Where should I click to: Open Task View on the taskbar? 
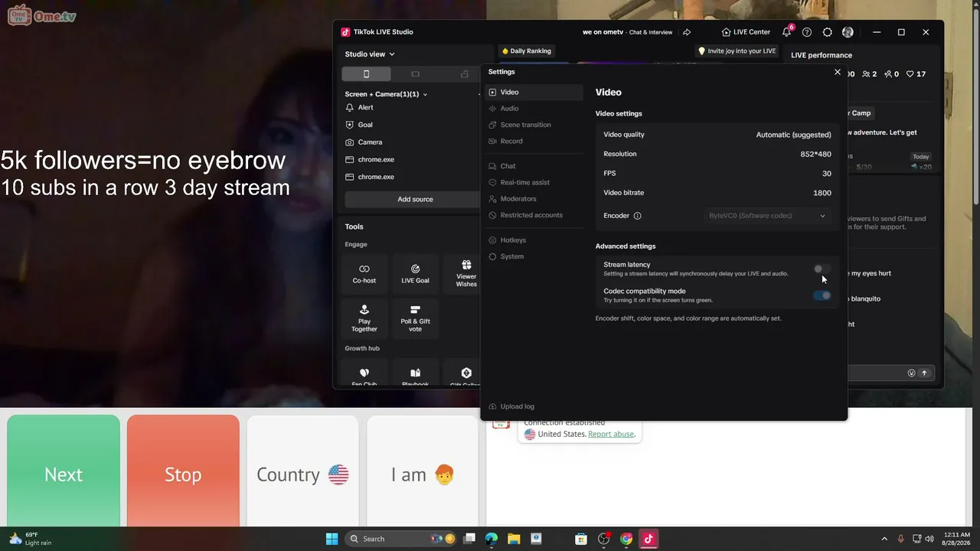(x=469, y=539)
